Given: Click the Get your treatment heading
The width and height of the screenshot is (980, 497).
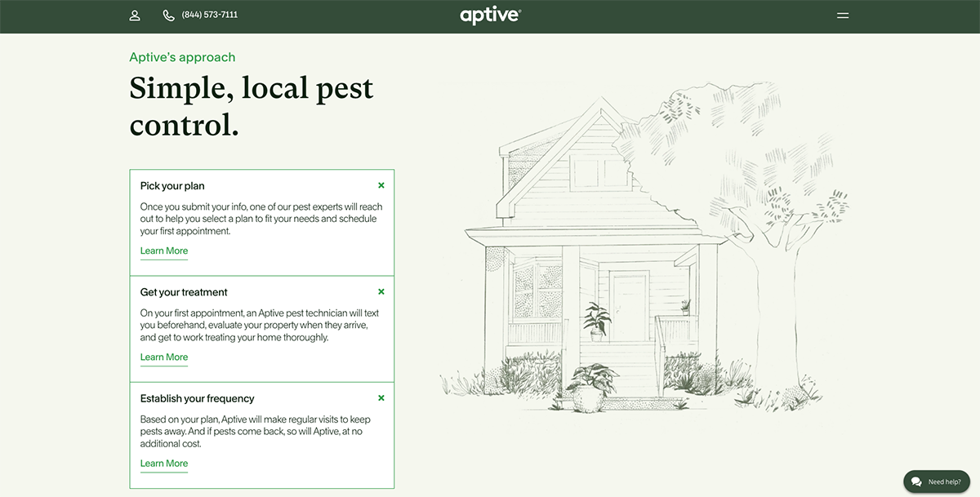Looking at the screenshot, I should pos(184,292).
